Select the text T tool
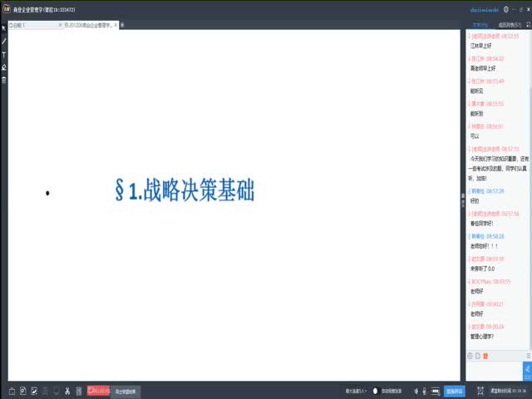532x399 pixels. (3, 55)
